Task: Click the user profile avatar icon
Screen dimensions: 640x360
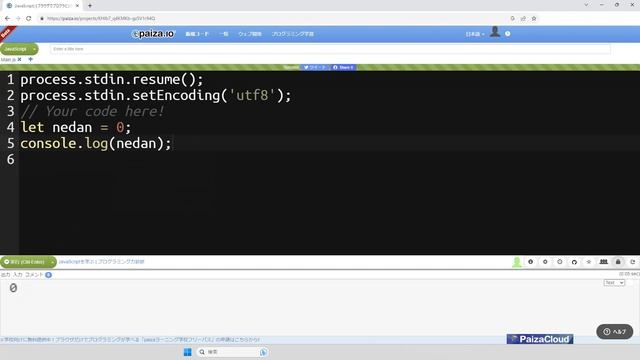Action: pos(495,32)
